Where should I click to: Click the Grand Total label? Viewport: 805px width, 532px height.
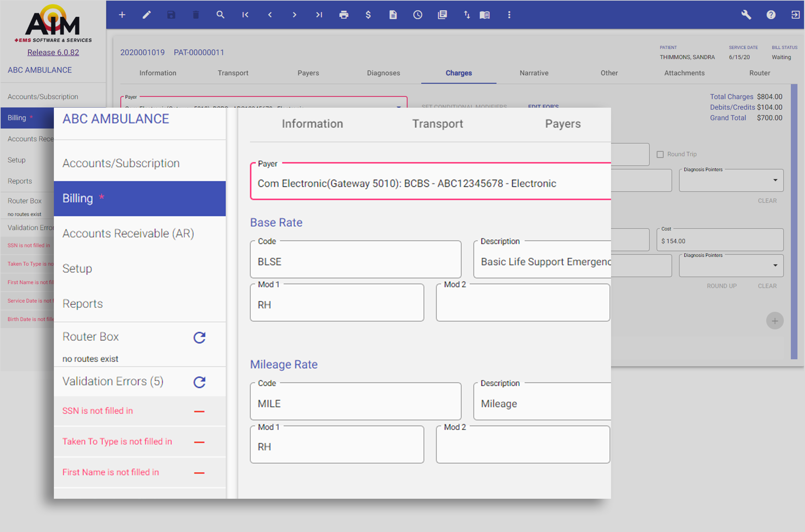[728, 118]
